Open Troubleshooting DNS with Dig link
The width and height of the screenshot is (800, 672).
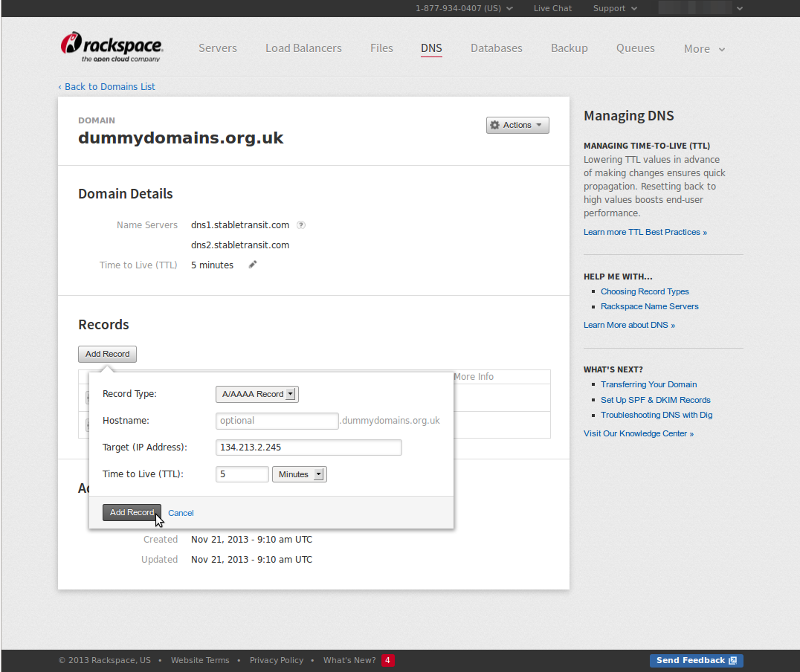tap(657, 415)
